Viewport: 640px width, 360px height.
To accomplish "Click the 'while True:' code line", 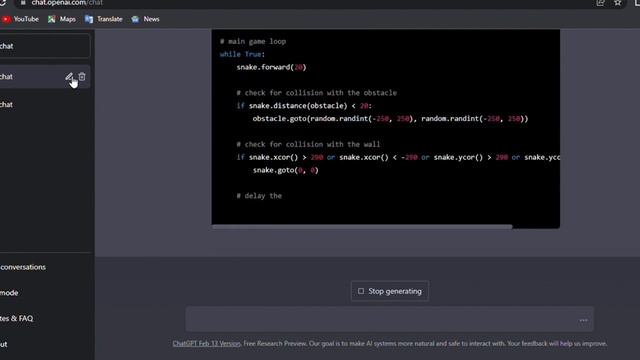I will coord(242,54).
